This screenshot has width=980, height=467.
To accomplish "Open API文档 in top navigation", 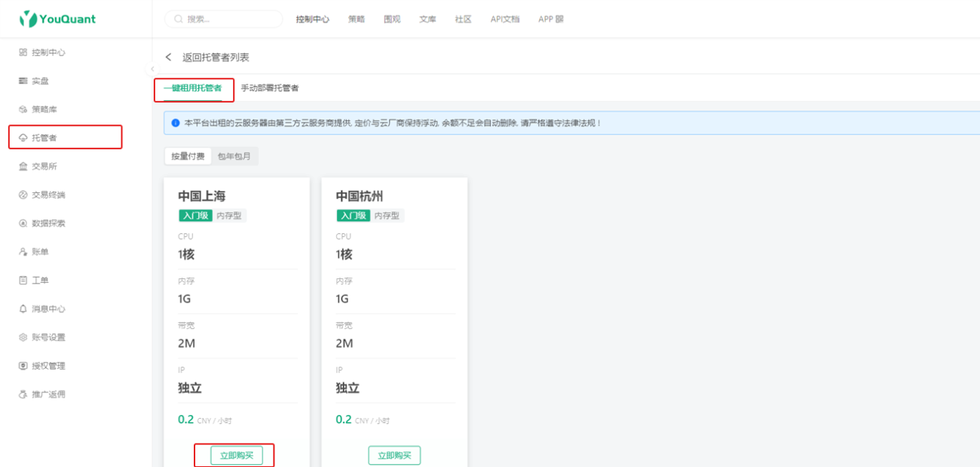I will coord(505,20).
